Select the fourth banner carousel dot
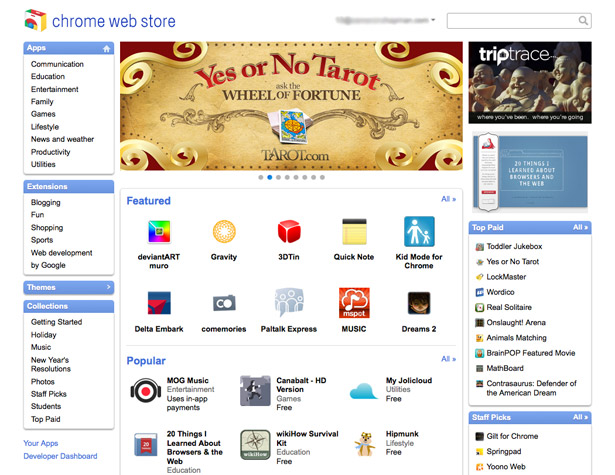This screenshot has width=615, height=475. (287, 177)
